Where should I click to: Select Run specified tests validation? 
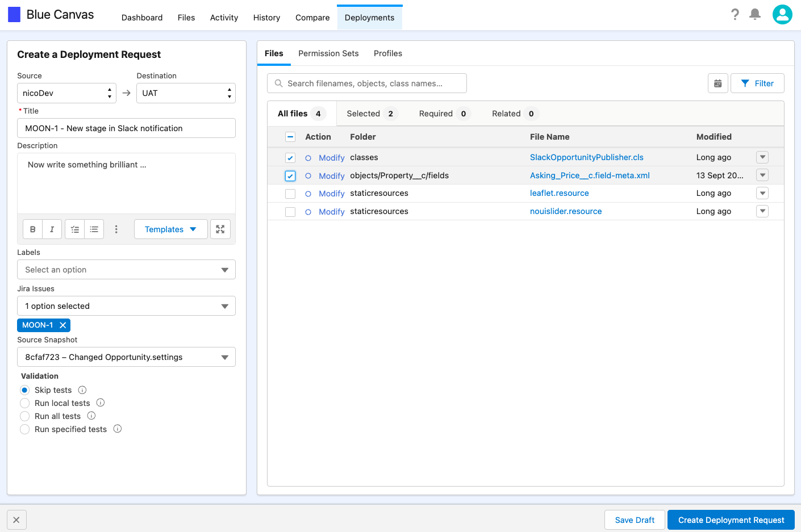click(24, 429)
